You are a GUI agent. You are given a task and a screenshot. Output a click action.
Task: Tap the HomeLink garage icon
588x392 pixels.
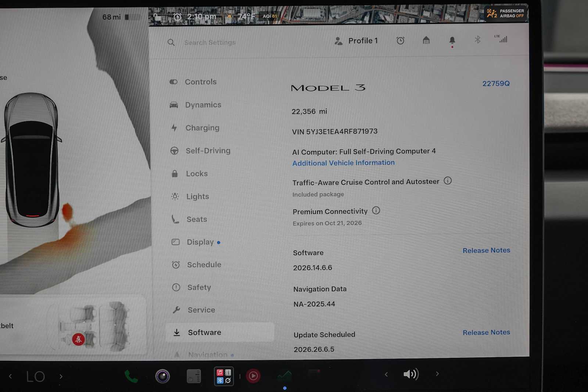point(426,40)
